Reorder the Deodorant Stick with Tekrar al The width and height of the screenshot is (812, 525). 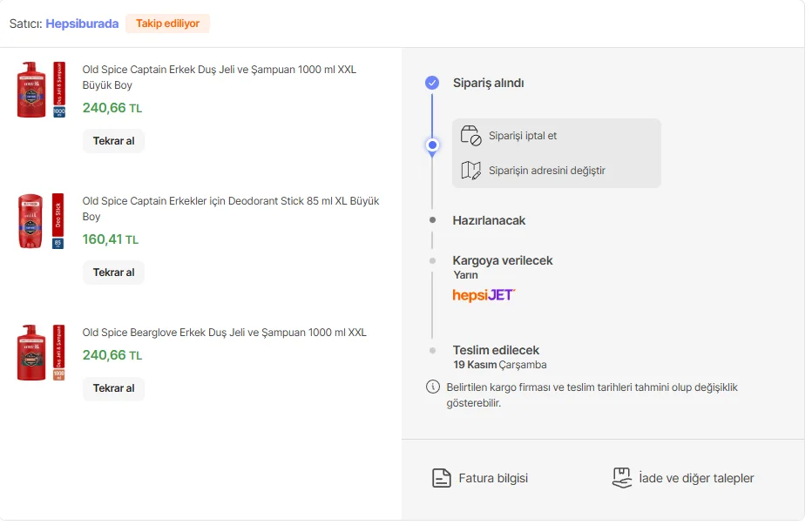click(x=113, y=273)
